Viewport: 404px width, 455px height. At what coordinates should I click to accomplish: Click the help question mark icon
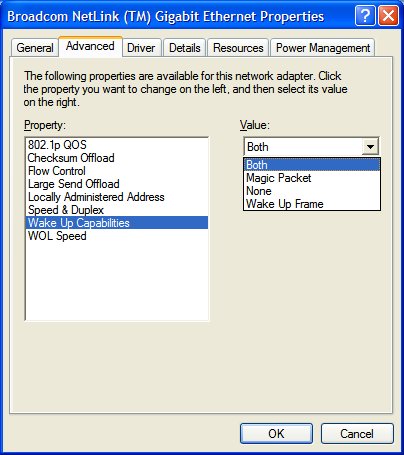[x=365, y=15]
